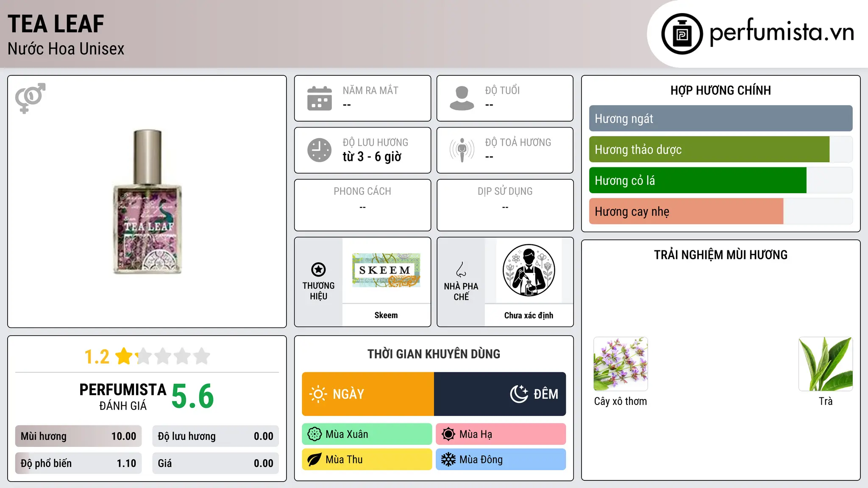
Task: Click the clock icon beside Độ lưu hương
Action: pyautogui.click(x=320, y=150)
